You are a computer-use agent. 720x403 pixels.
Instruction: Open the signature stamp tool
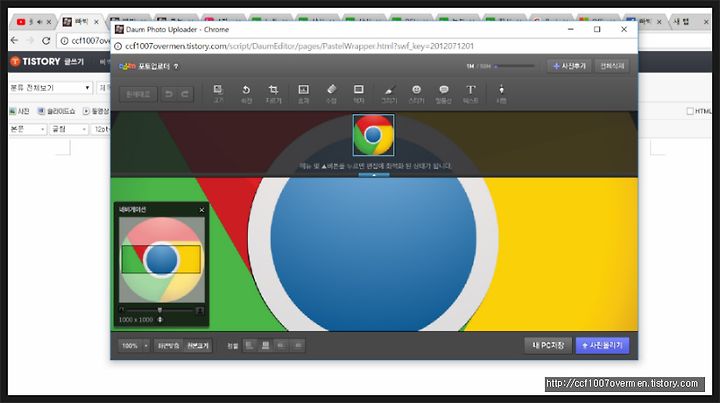[x=501, y=94]
